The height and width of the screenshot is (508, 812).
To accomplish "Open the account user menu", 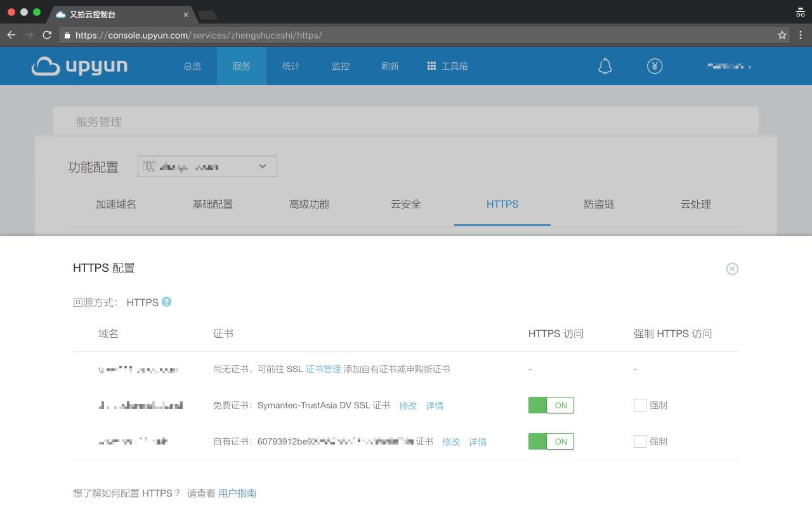I will (x=729, y=66).
